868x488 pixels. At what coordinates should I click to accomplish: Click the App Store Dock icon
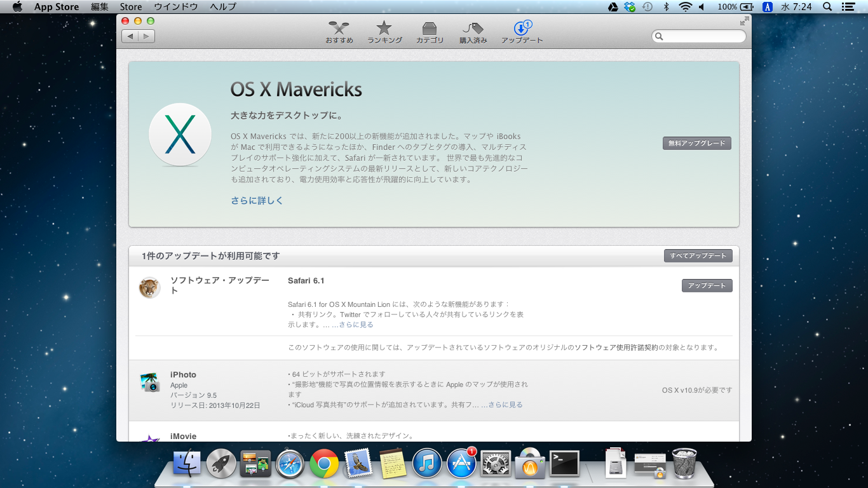461,463
